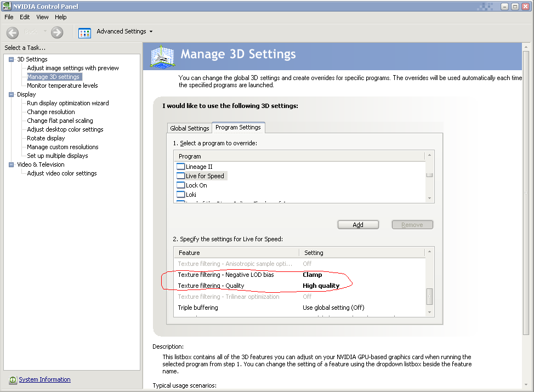This screenshot has height=392, width=534.
Task: Click the Loki program icon
Action: tap(181, 195)
